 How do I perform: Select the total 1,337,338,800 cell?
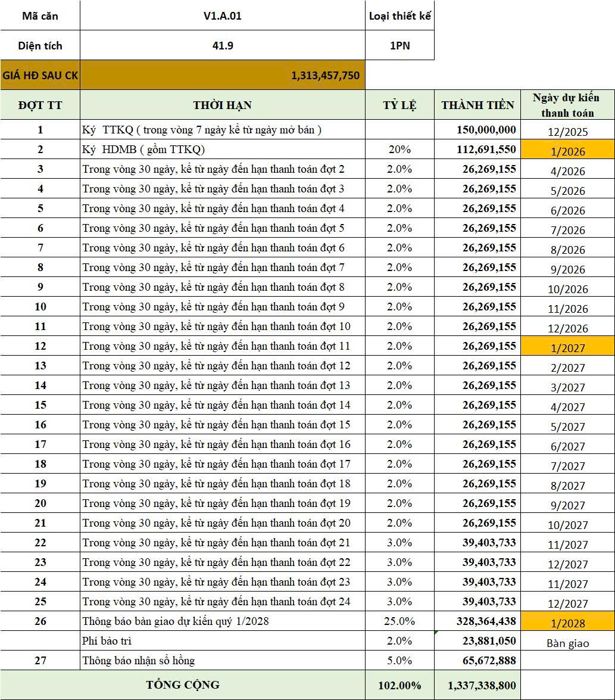point(477,686)
